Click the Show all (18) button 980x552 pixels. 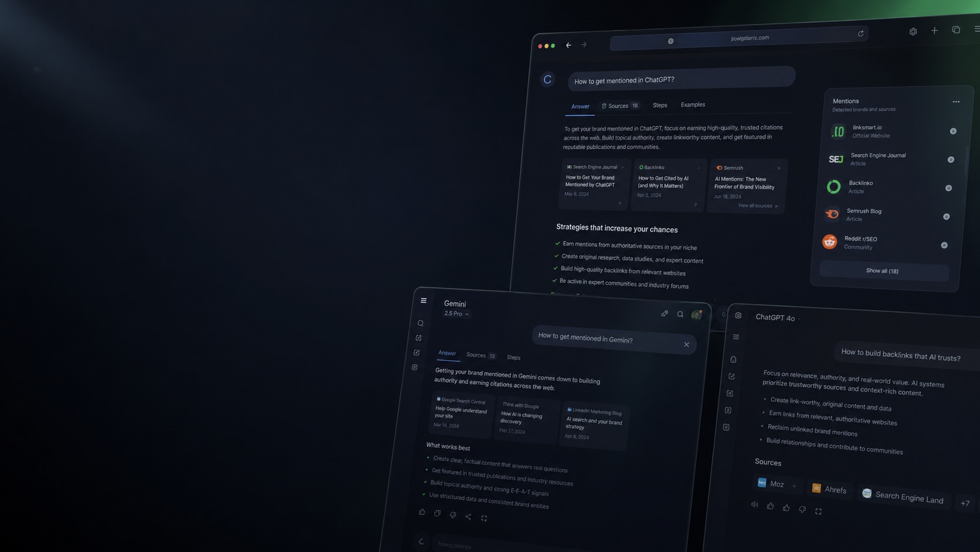coord(883,271)
